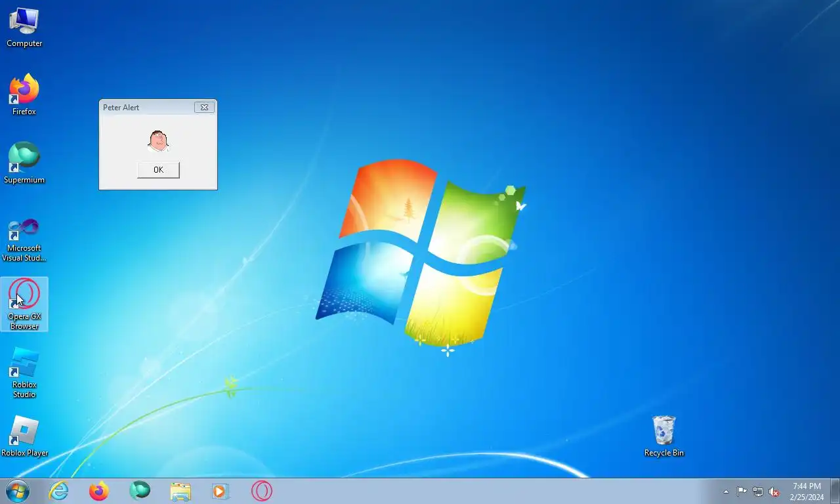Click the Peter Griffin image in the alert

[158, 140]
